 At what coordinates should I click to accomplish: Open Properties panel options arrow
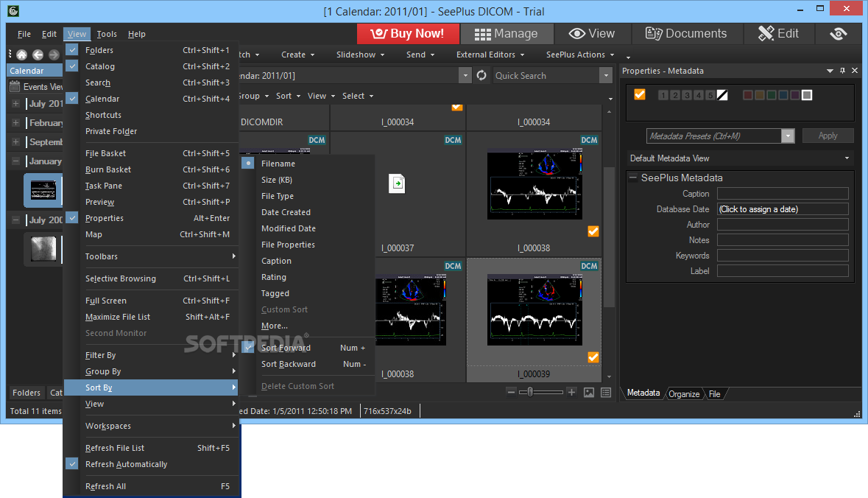pos(830,71)
